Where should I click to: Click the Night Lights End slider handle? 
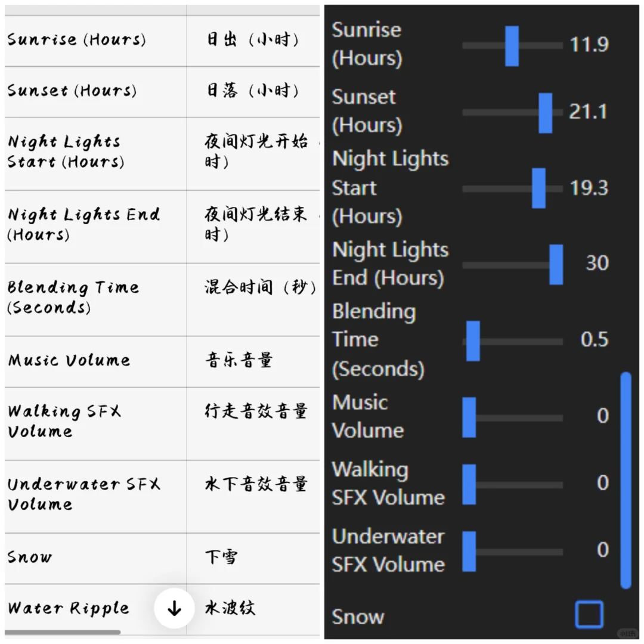click(x=556, y=264)
